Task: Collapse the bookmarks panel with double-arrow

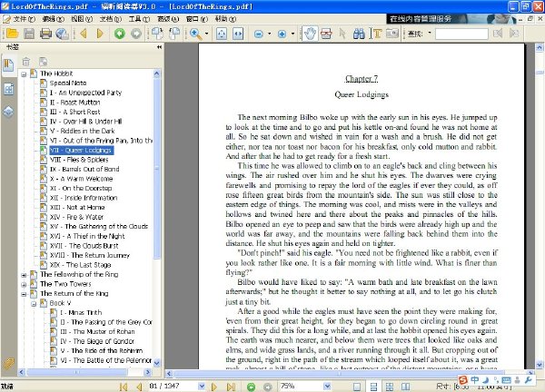Action: pyautogui.click(x=159, y=47)
